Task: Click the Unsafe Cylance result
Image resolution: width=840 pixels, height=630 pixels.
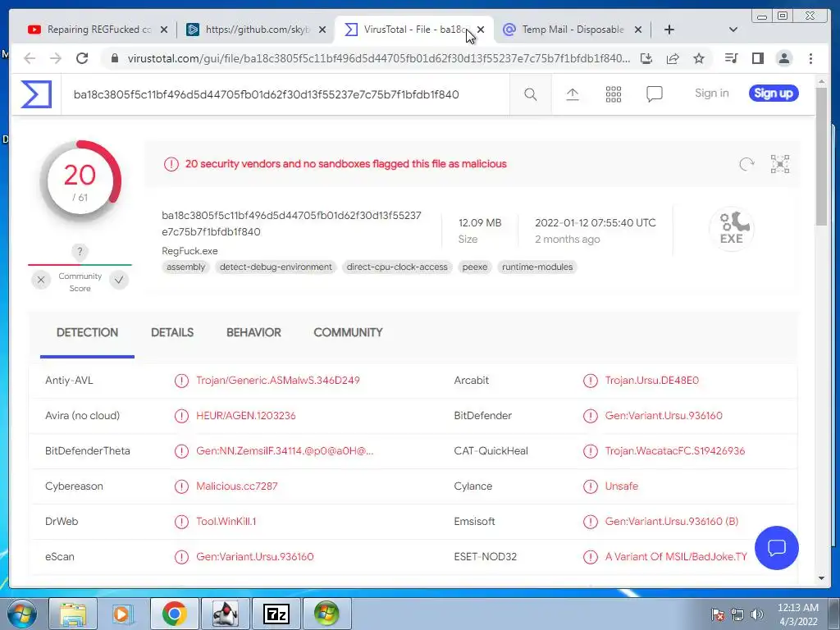Action: [622, 486]
